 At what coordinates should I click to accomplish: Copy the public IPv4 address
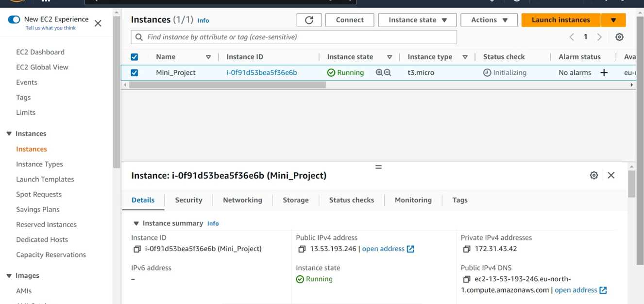tap(302, 249)
